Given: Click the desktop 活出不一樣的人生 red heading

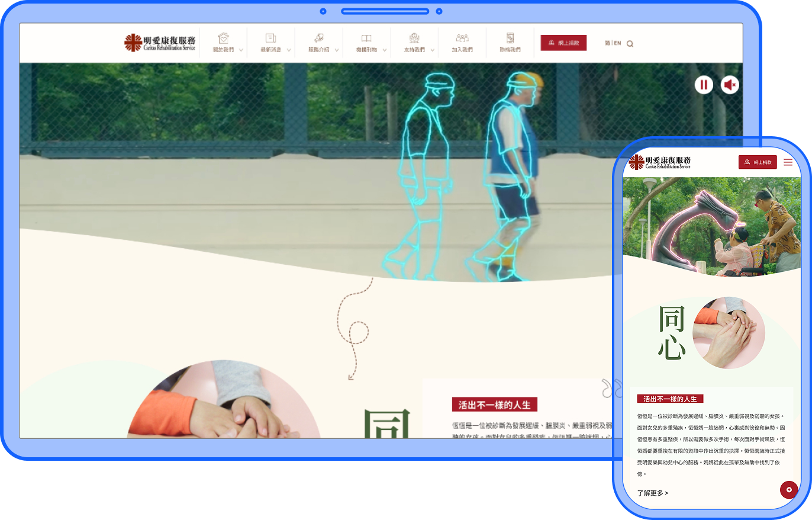Looking at the screenshot, I should click(x=495, y=405).
